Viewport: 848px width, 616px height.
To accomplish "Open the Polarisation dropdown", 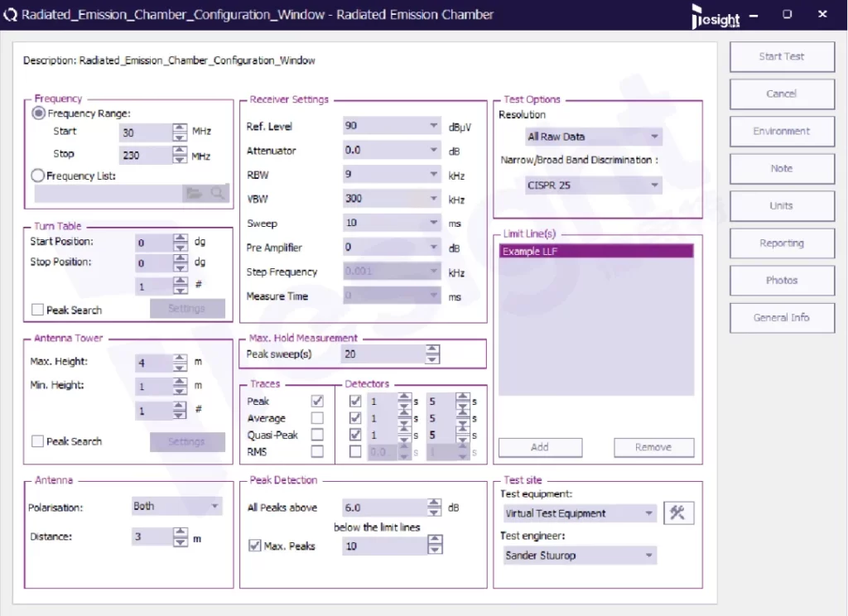I will point(177,506).
